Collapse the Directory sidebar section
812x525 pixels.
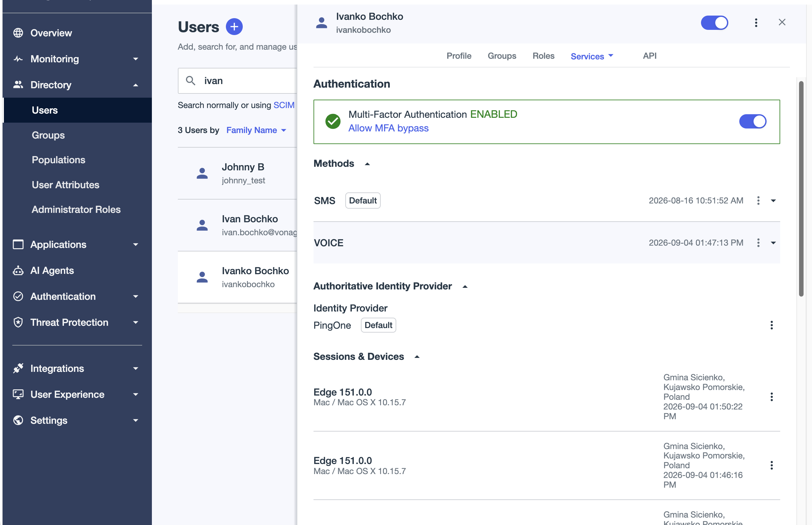136,85
